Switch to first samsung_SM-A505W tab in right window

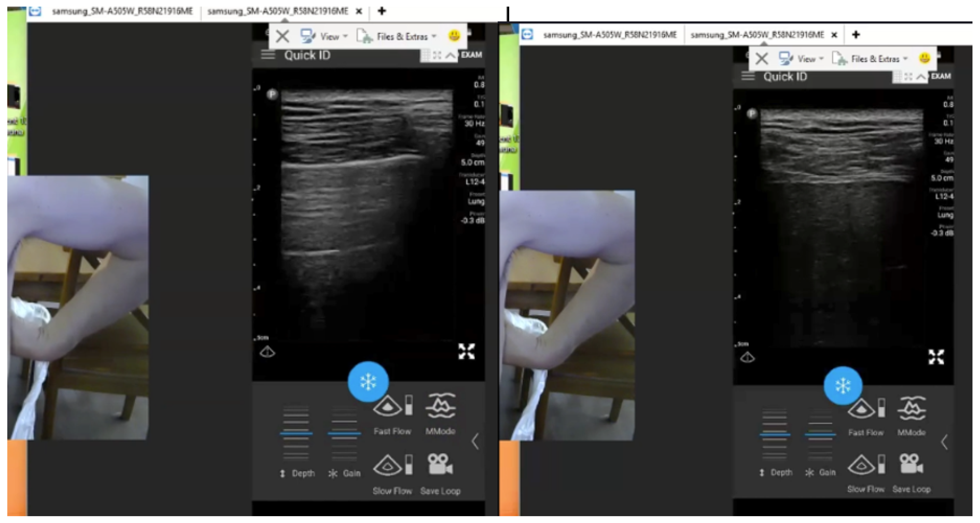point(610,35)
